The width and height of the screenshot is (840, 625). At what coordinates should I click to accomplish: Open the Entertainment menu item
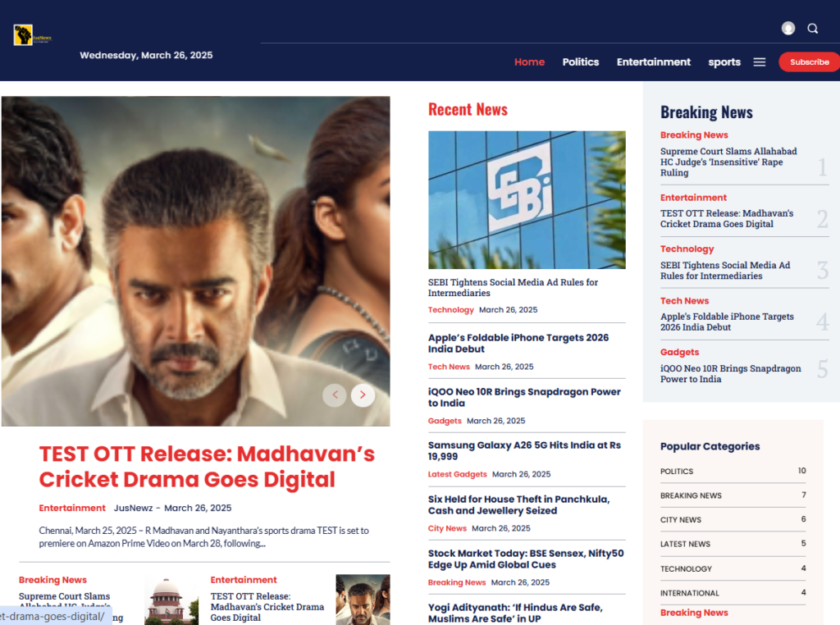tap(654, 62)
